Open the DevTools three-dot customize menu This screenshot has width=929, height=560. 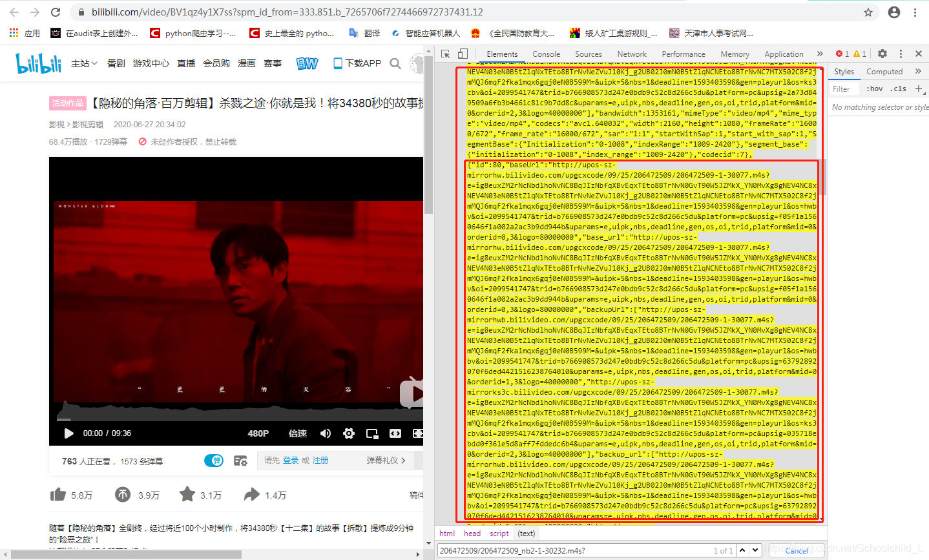[x=901, y=54]
